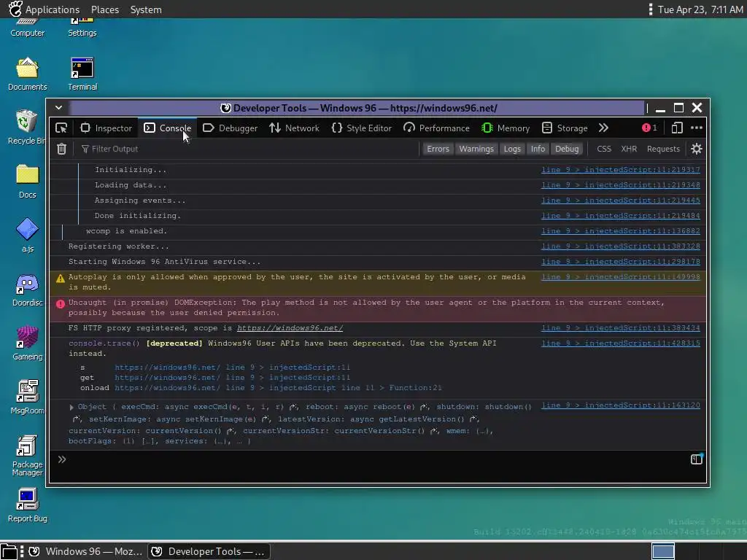Viewport: 747px width, 560px height.
Task: Jump to getLatestVersion function definition arrow
Action: pos(473,419)
